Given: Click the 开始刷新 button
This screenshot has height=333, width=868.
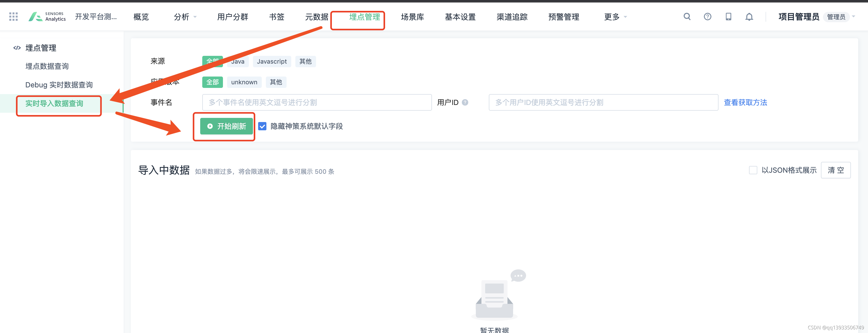Looking at the screenshot, I should click(226, 126).
